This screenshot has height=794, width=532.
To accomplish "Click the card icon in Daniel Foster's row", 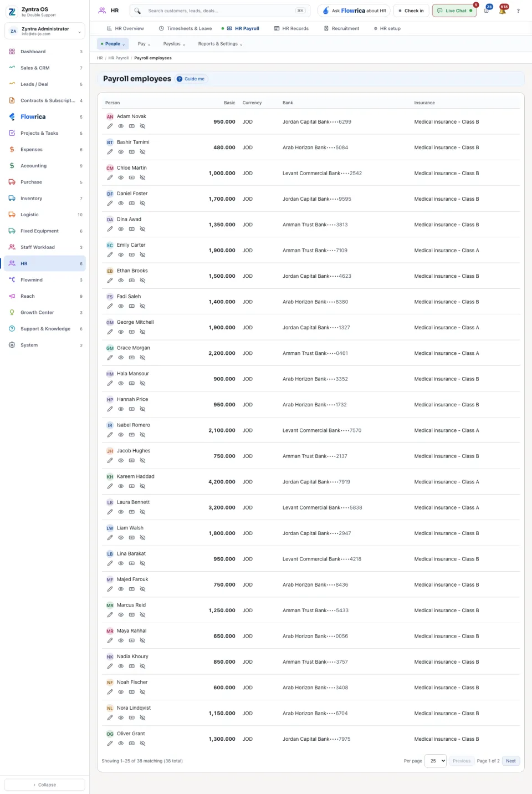I will (132, 203).
